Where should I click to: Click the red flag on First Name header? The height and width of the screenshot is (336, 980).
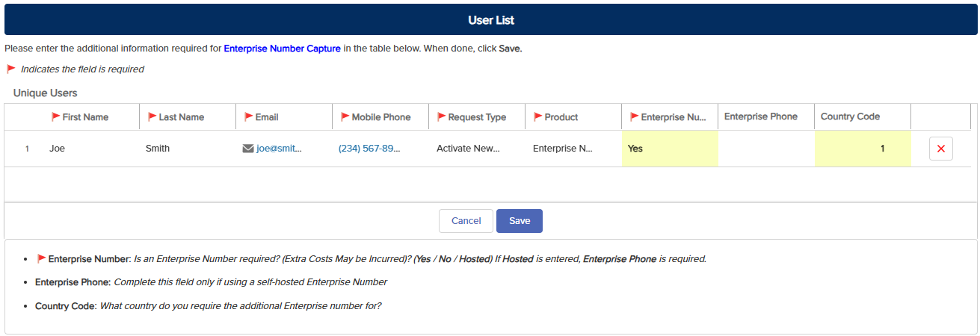[x=55, y=117]
